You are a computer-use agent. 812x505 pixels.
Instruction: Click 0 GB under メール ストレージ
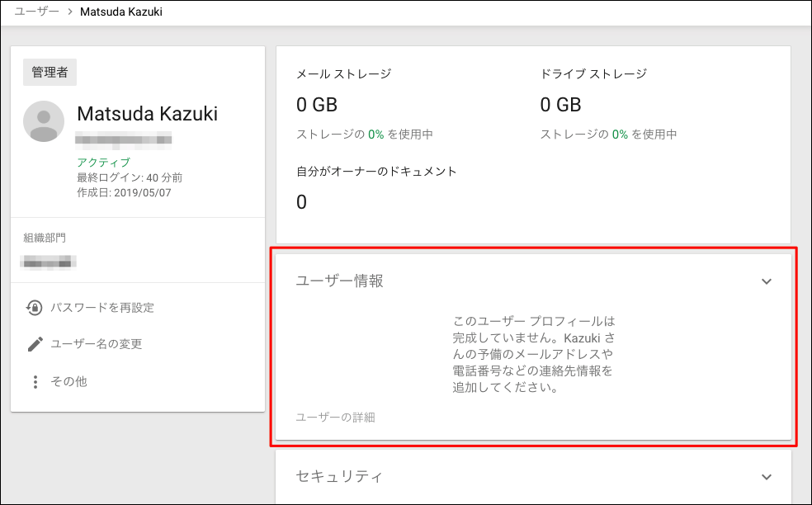point(317,105)
